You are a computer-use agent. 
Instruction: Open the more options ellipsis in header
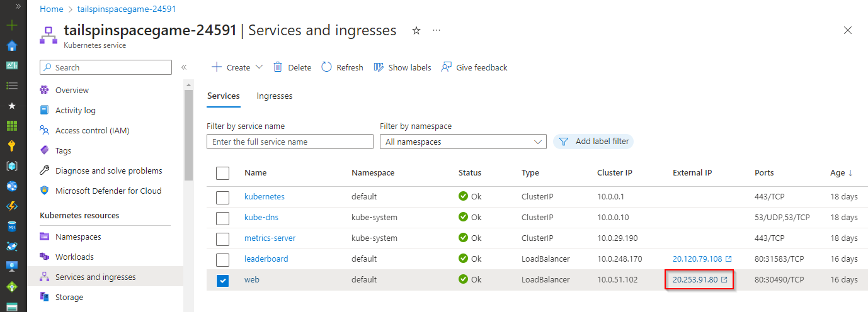pyautogui.click(x=437, y=30)
